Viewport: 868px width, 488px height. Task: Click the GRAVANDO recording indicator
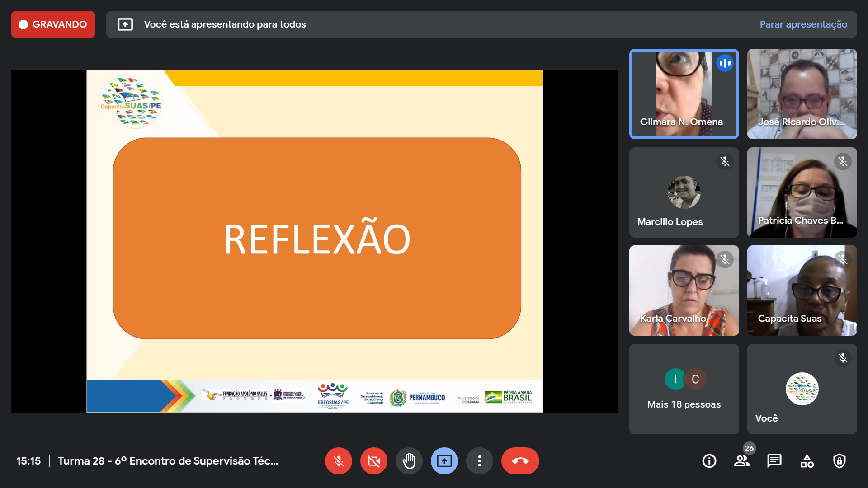coord(53,24)
